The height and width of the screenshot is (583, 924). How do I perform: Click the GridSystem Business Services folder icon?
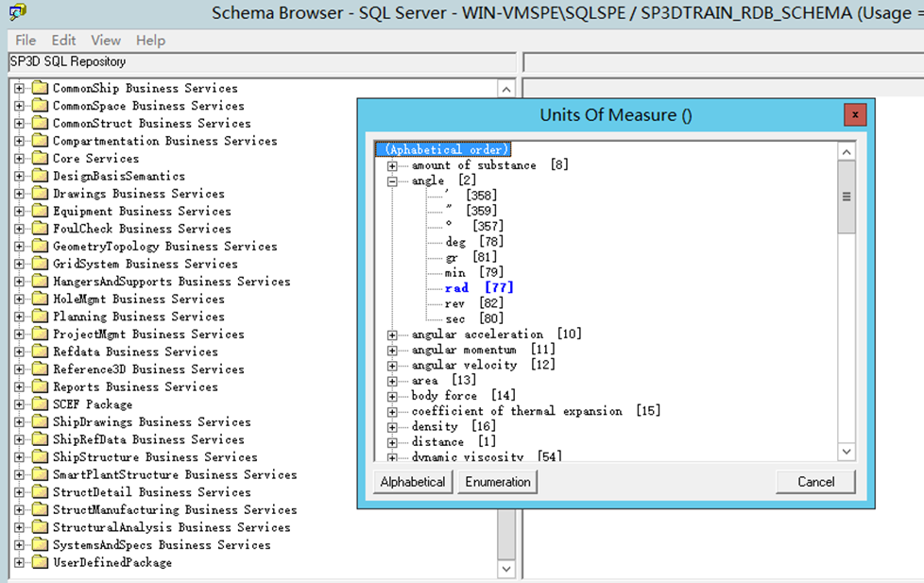pyautogui.click(x=40, y=264)
